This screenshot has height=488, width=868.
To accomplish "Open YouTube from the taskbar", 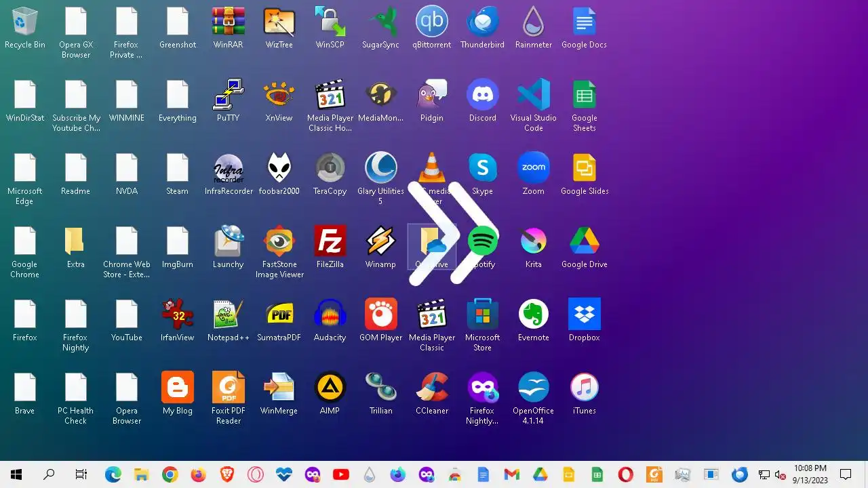I will coord(341,474).
